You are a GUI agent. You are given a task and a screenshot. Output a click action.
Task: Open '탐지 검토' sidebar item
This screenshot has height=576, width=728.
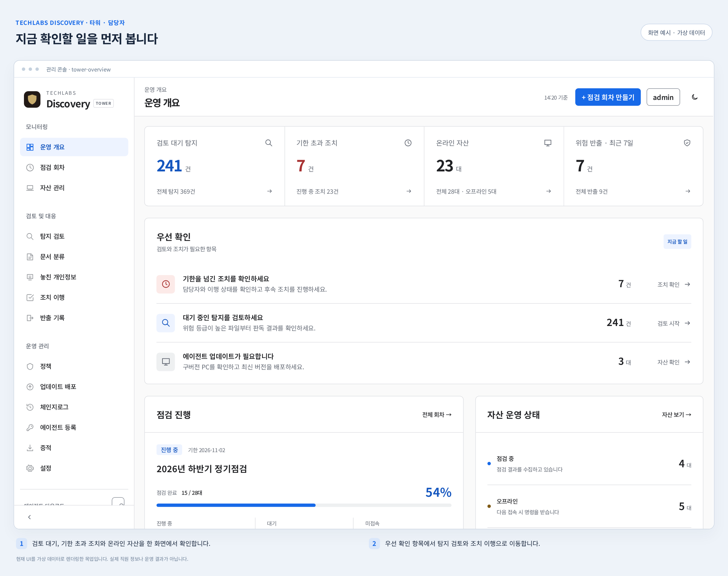[x=74, y=236]
